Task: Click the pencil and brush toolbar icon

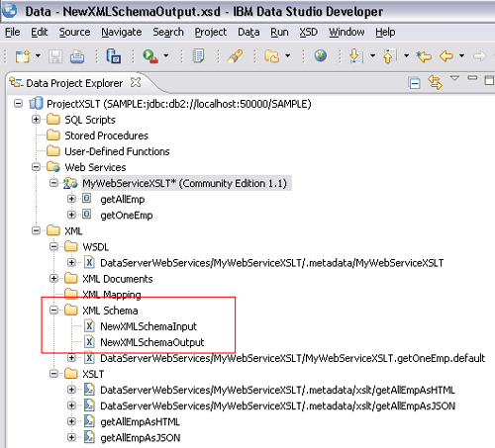Action: [x=235, y=56]
